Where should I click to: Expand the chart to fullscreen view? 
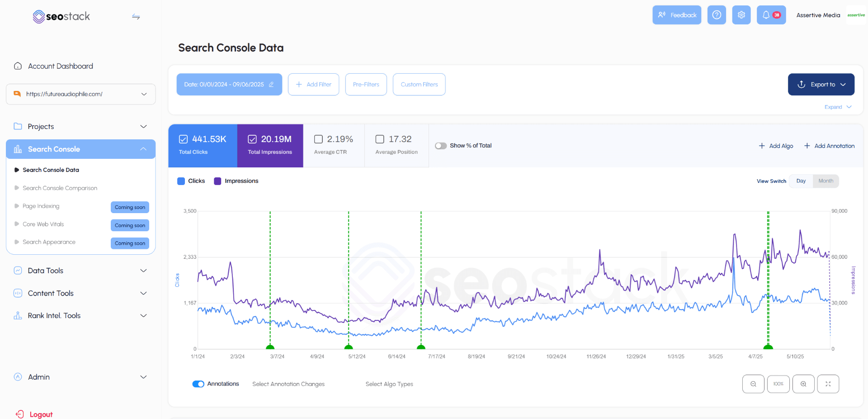[828, 384]
